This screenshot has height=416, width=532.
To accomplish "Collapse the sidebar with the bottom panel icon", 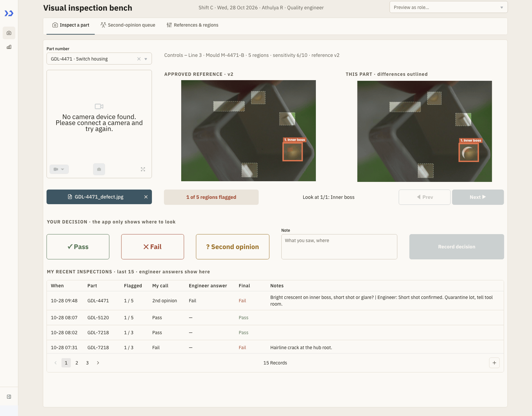I will click(9, 397).
